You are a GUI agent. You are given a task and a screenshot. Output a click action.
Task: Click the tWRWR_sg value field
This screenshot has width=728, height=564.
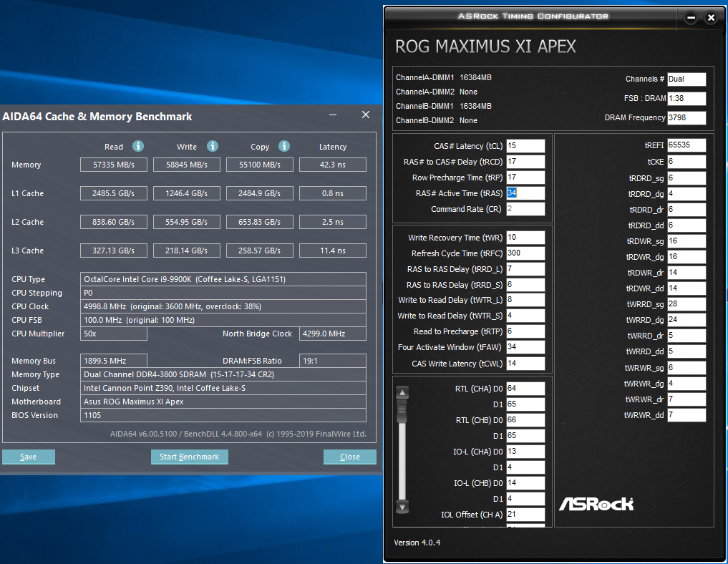(686, 368)
